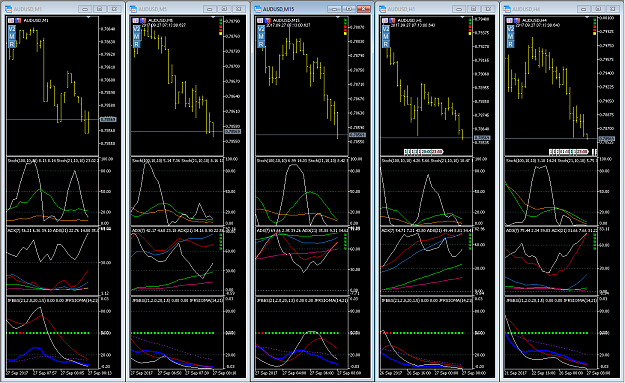Viewport: 625px width, 383px height.
Task: Click the white striped icon in M1 chart corner
Action: click(11, 20)
